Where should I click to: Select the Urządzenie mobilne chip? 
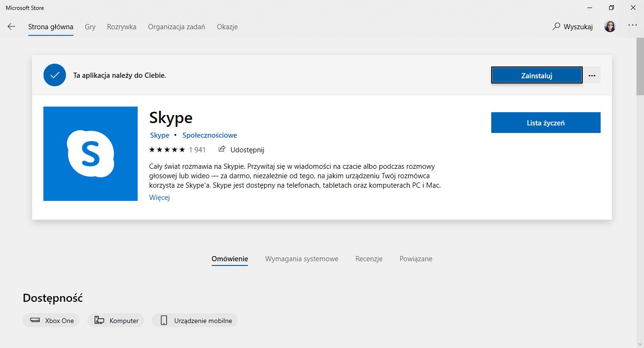195,321
